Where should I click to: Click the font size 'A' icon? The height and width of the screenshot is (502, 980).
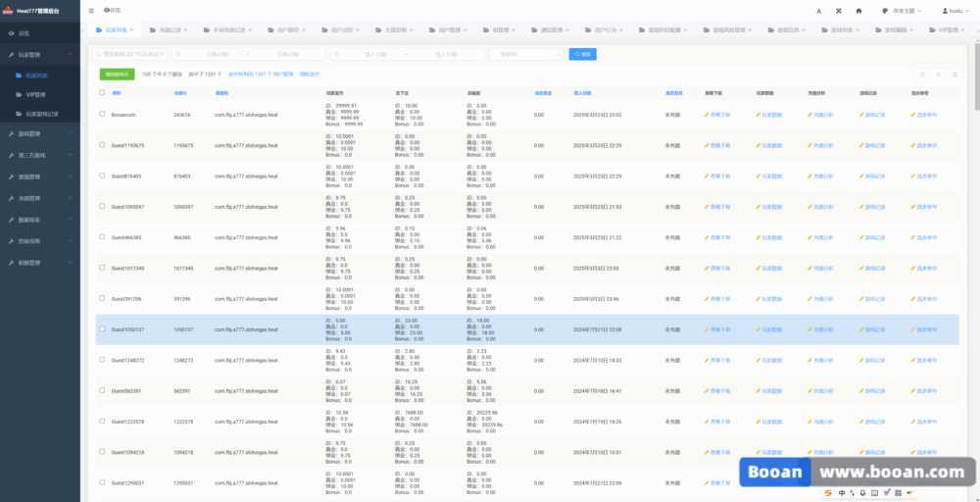[817, 10]
